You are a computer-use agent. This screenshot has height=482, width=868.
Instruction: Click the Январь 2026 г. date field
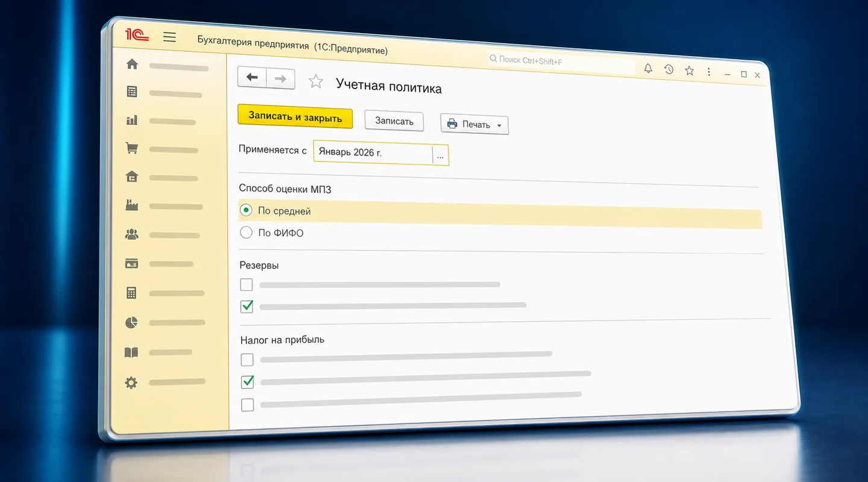point(373,153)
